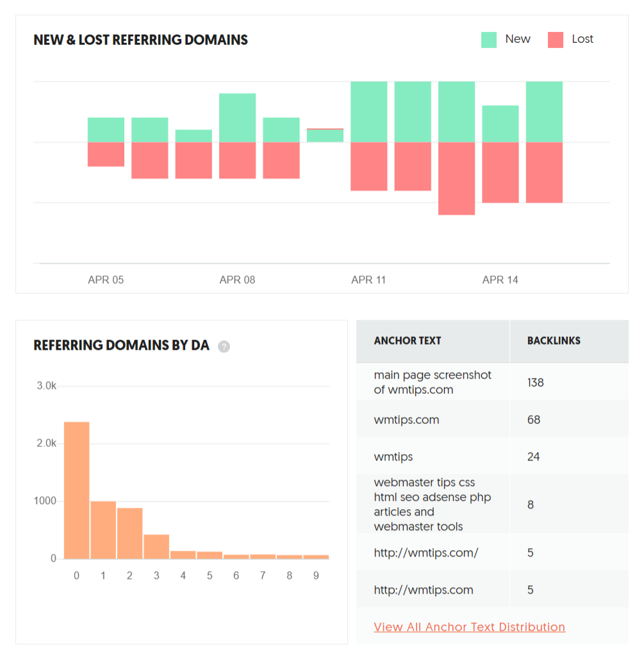Open the main page screenshot of wmtips.com row
This screenshot has width=644, height=659.
pyautogui.click(x=432, y=382)
